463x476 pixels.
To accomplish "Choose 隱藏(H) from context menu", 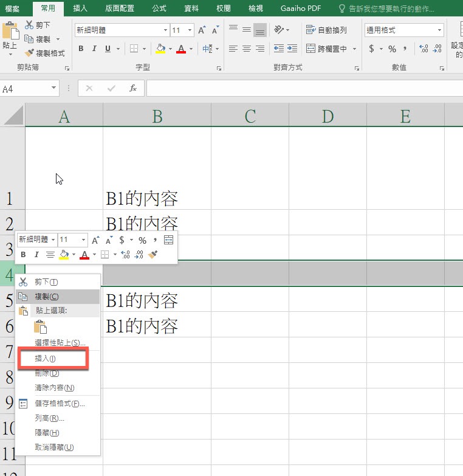I will click(58, 433).
